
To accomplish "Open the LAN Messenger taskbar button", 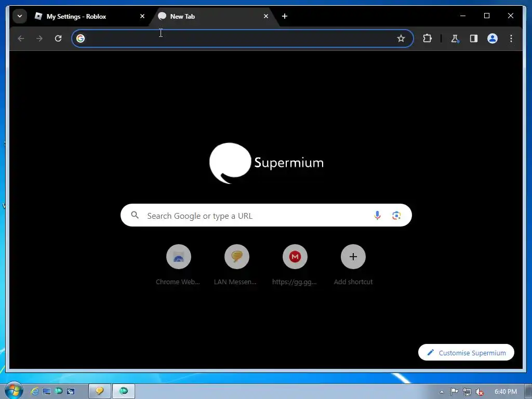I will 99,391.
